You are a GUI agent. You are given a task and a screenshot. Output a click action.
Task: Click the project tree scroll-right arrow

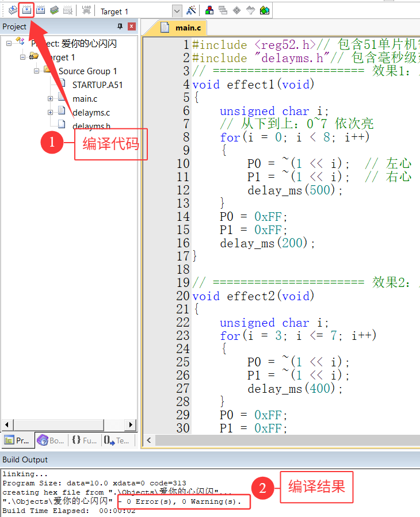coord(131,424)
